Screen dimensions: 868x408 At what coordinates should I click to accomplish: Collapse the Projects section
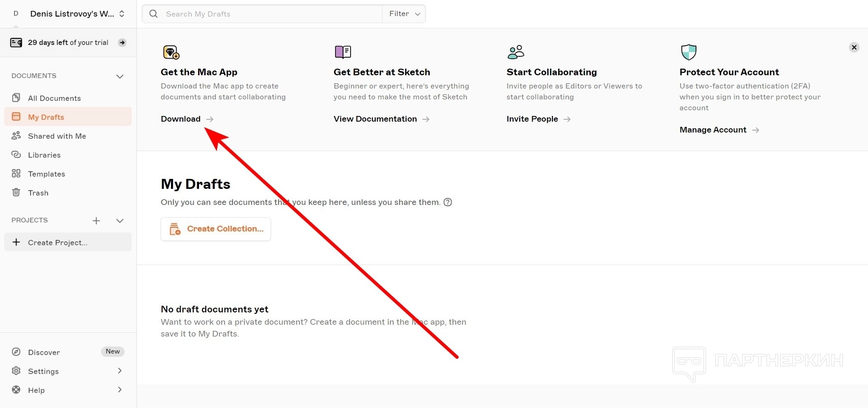(x=120, y=221)
